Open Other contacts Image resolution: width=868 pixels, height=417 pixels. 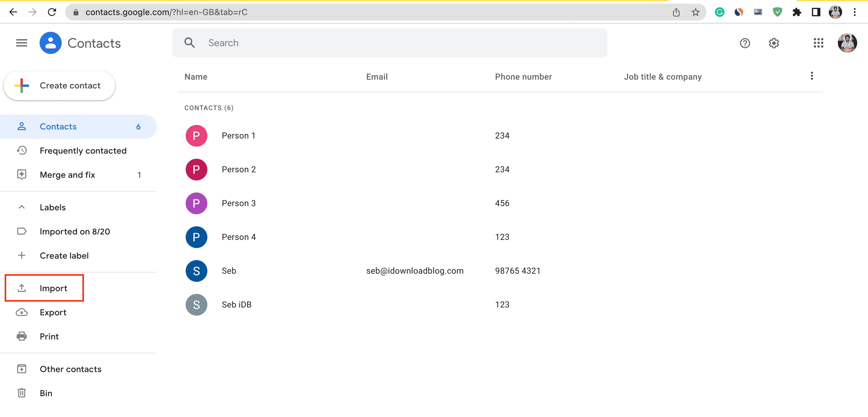pyautogui.click(x=78, y=369)
